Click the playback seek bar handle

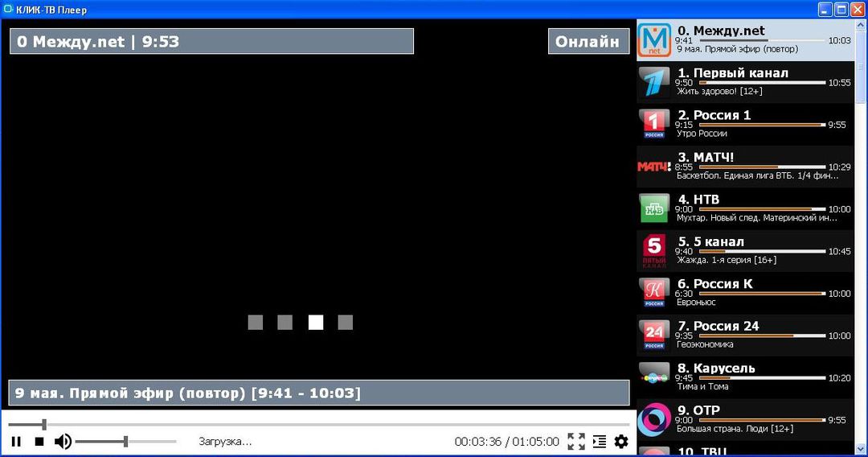pyautogui.click(x=44, y=425)
